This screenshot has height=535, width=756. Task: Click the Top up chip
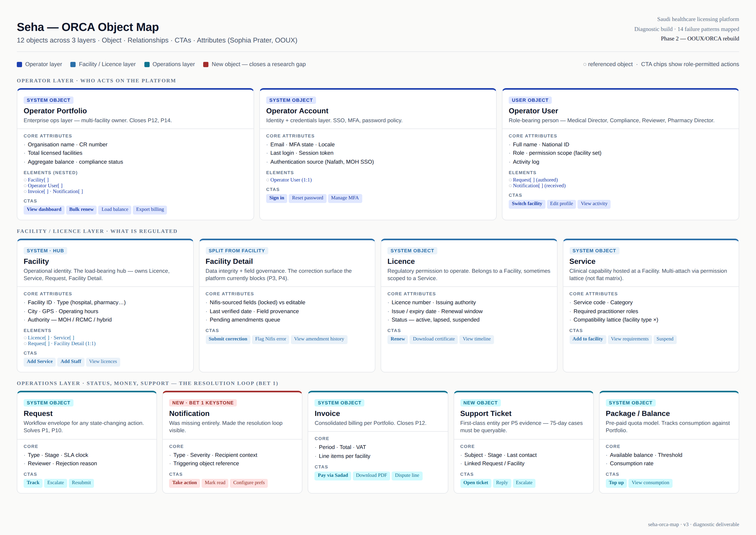pos(616,483)
